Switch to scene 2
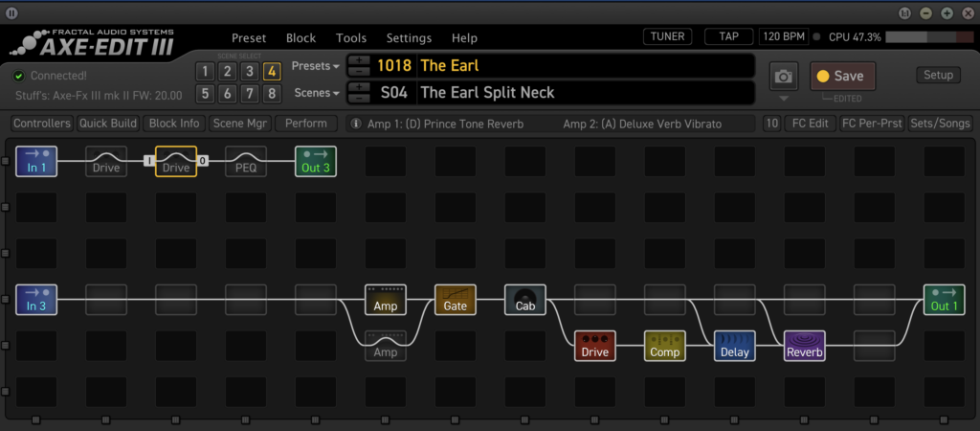 point(228,71)
